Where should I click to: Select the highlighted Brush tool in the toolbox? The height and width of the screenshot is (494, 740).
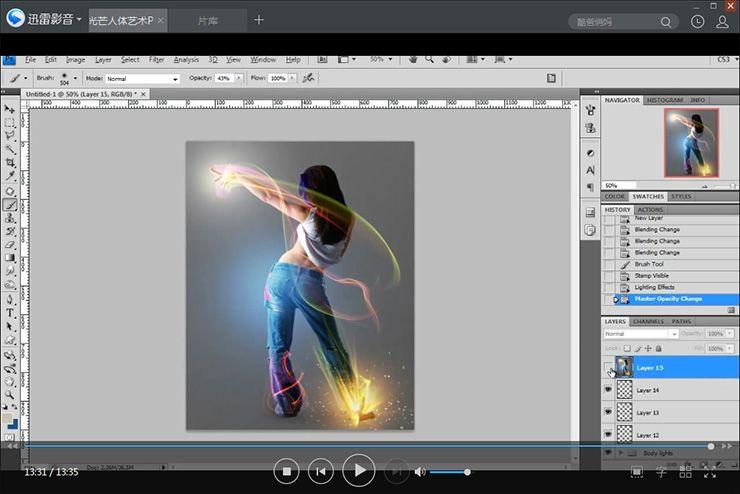coord(9,205)
